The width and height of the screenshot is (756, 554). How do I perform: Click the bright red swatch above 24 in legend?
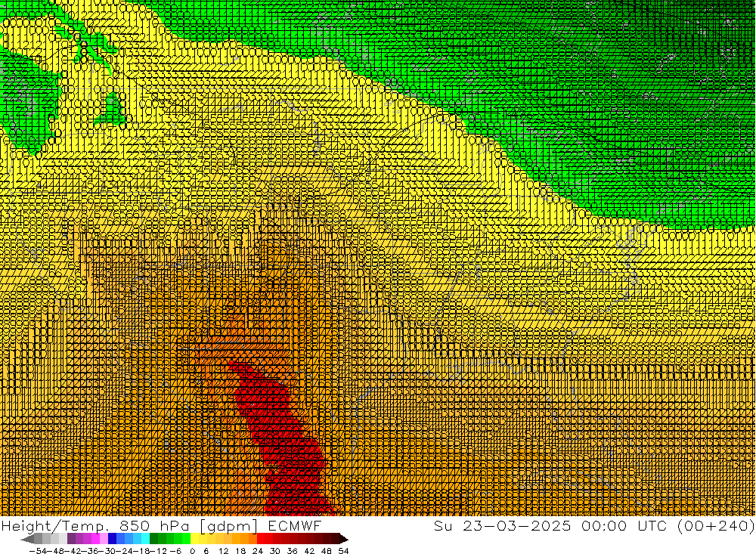[262, 539]
